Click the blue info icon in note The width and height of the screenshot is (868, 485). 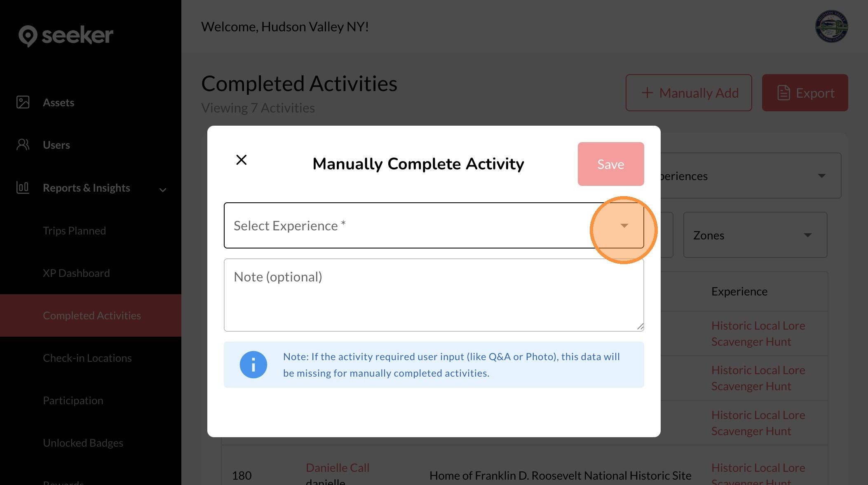pyautogui.click(x=253, y=365)
